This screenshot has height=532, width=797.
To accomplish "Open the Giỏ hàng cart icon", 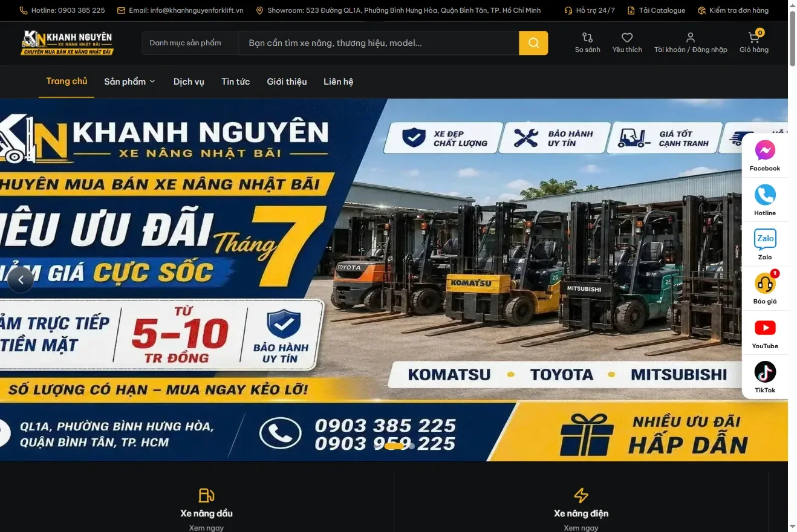I will tap(753, 37).
